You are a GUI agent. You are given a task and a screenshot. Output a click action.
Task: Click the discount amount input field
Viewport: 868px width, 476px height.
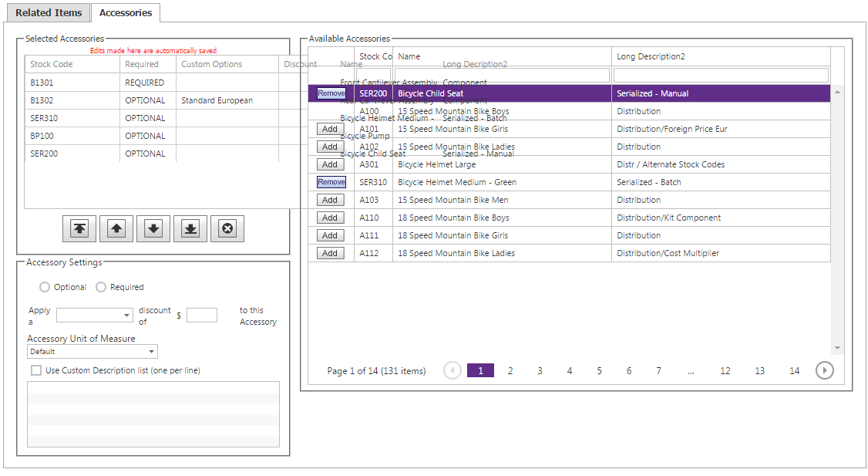202,316
